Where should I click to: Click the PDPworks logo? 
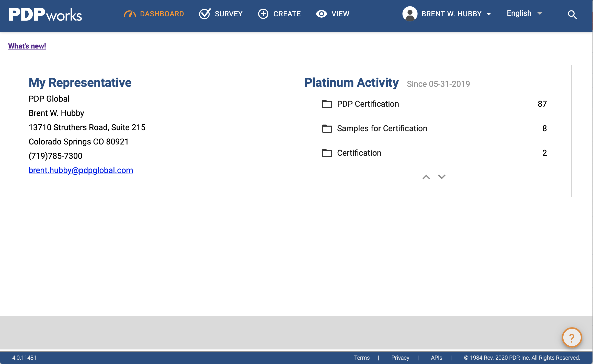coord(45,14)
